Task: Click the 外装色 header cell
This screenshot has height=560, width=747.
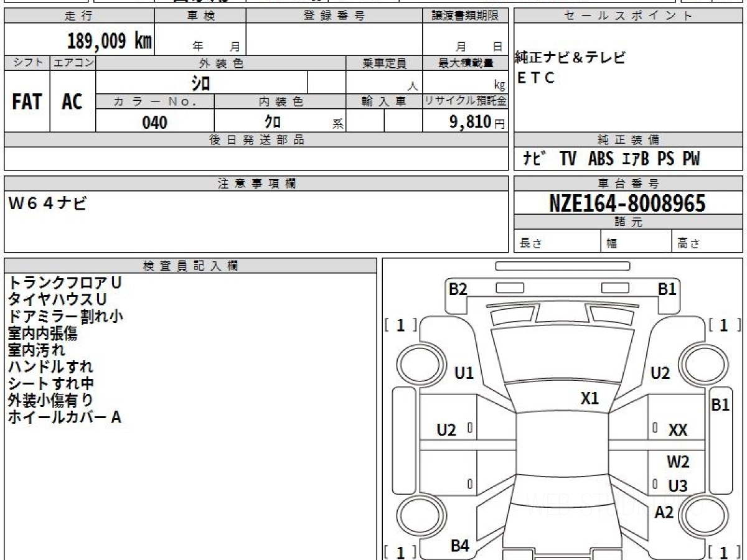Action: [221, 63]
